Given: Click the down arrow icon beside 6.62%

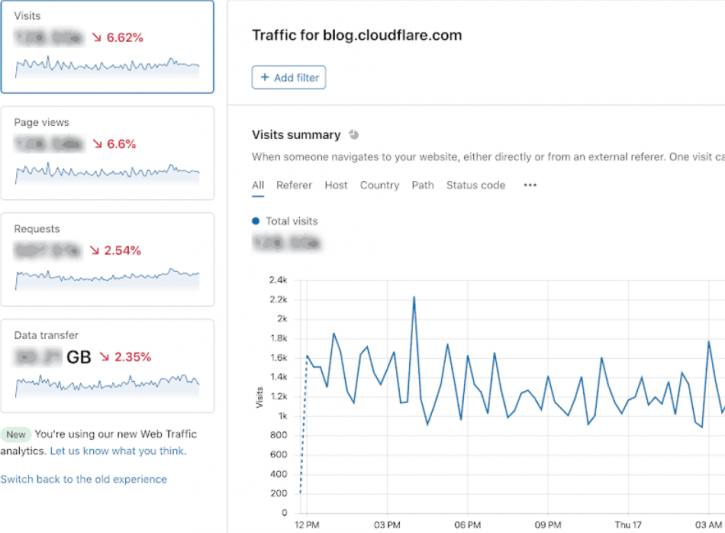Looking at the screenshot, I should [97, 37].
